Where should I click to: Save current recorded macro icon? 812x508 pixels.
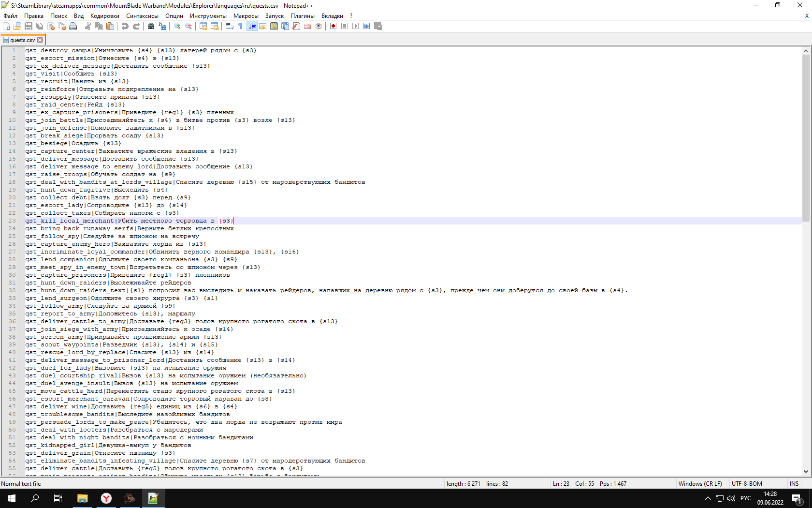pos(378,26)
